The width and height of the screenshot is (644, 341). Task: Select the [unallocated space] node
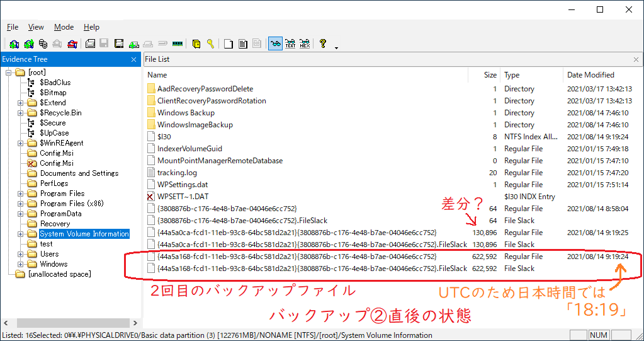[x=60, y=274]
